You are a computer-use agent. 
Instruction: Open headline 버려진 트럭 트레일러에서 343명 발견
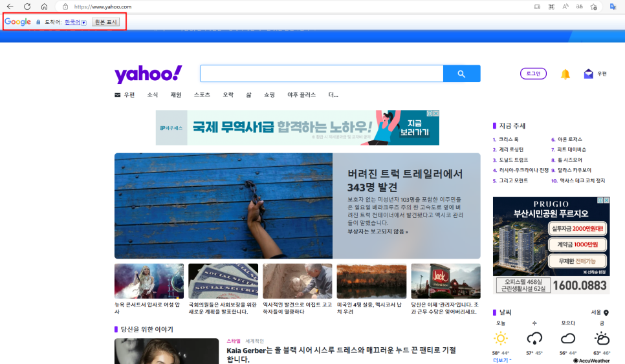[x=405, y=180]
